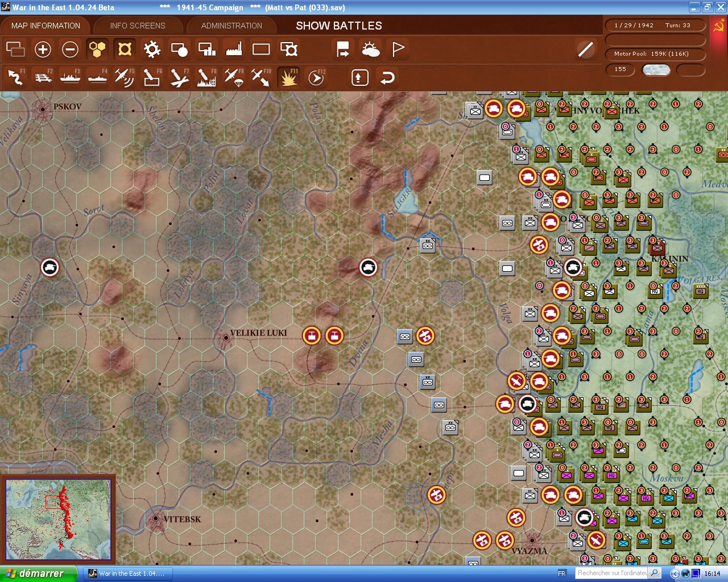Open the Administration tab
The height and width of the screenshot is (582, 728).
pos(231,26)
